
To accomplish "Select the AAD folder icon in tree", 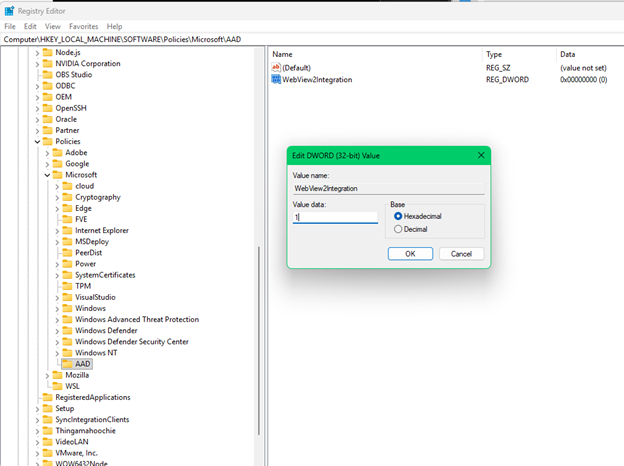I will point(66,364).
